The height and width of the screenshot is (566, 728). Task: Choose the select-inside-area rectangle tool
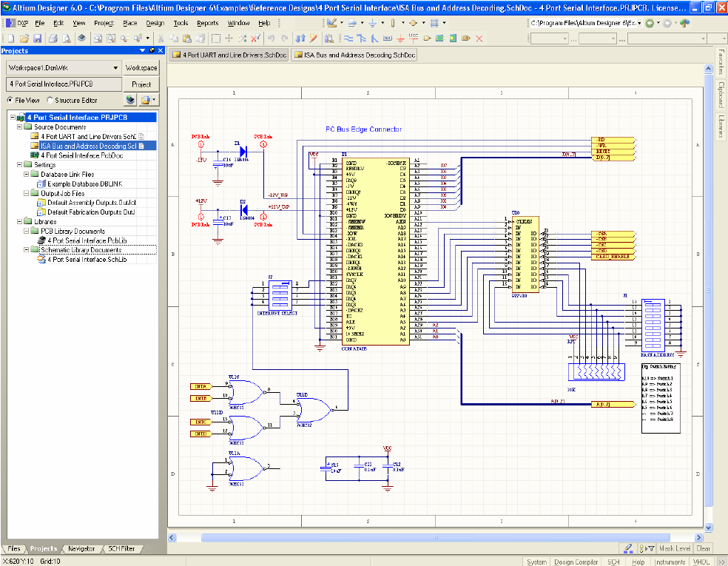[x=216, y=38]
